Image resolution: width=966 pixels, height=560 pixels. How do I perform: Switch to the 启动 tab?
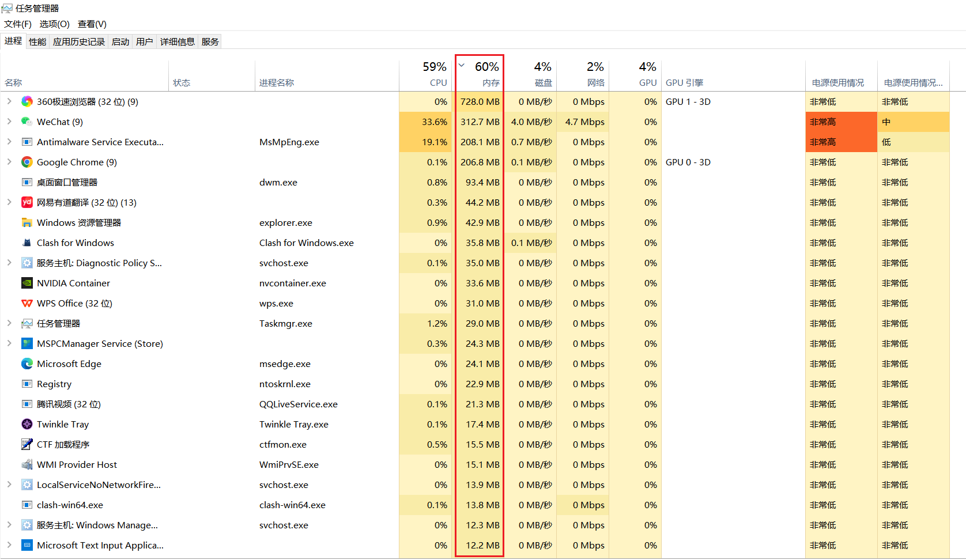tap(120, 41)
